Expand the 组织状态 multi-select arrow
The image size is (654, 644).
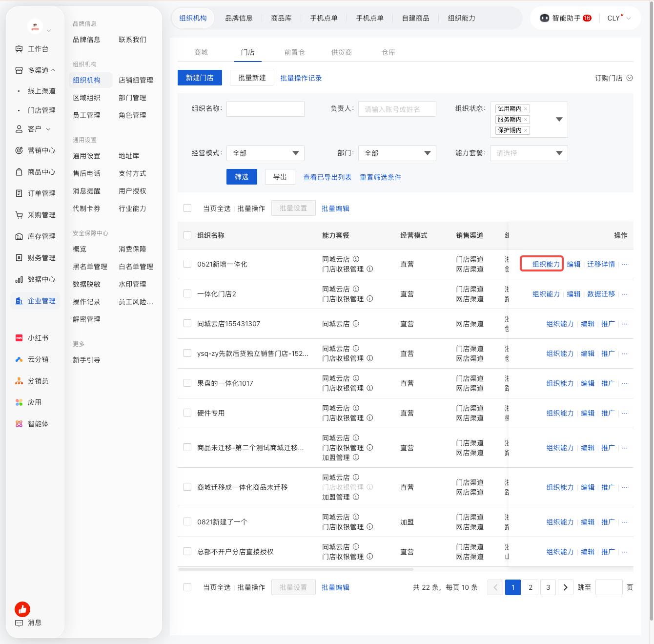click(x=559, y=120)
